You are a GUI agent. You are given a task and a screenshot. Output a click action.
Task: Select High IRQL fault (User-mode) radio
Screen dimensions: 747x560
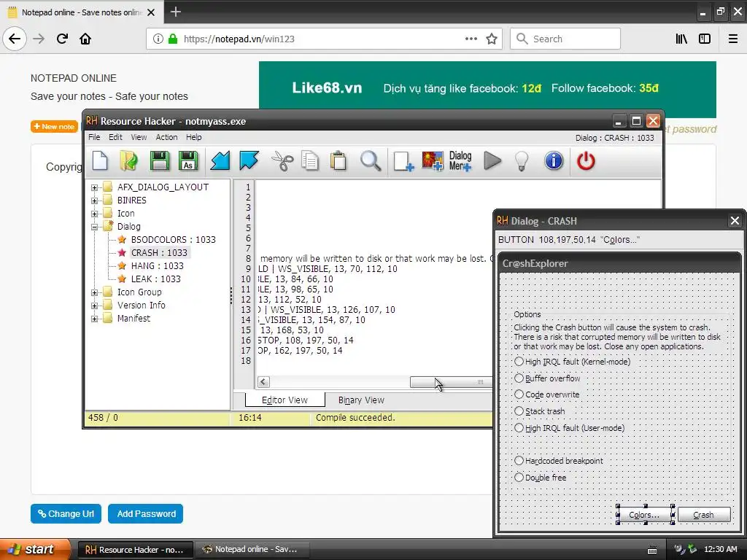pos(519,427)
